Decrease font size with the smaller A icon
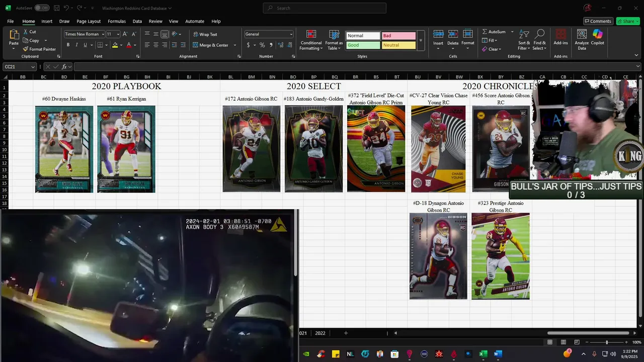This screenshot has height=362, width=644. 134,34
